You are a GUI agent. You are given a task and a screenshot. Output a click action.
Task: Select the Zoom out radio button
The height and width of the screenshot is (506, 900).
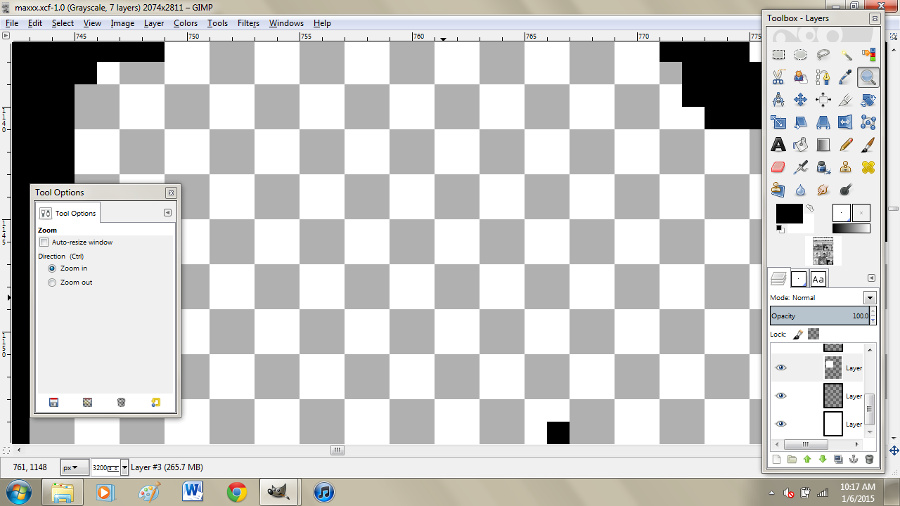click(x=53, y=283)
